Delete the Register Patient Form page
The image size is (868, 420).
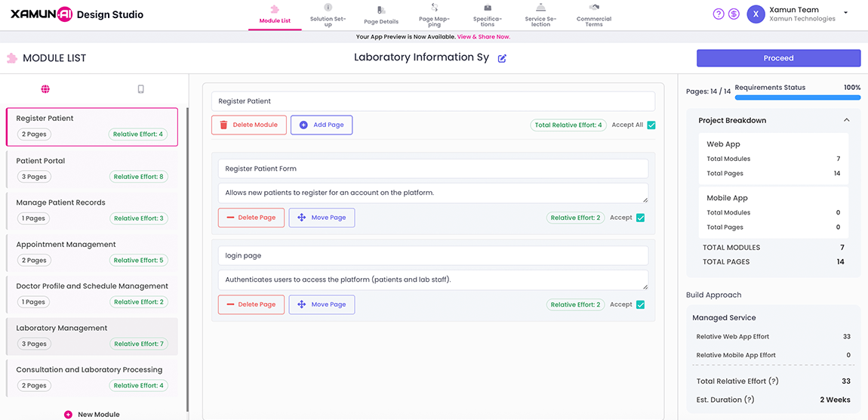[x=251, y=218]
